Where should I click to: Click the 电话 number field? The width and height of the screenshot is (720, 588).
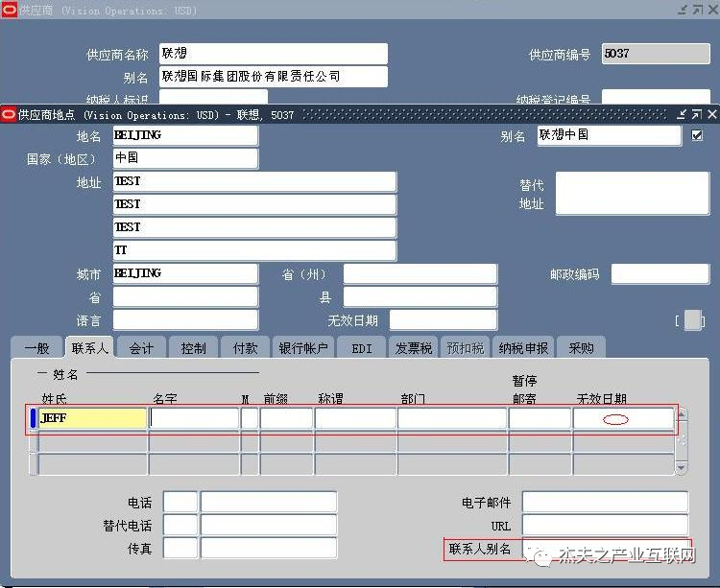click(269, 502)
